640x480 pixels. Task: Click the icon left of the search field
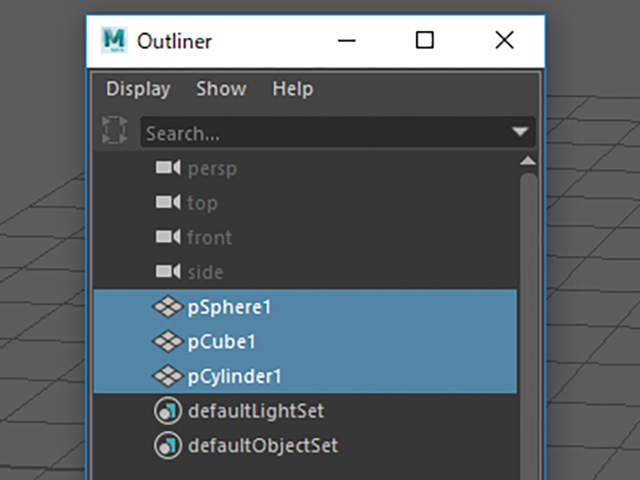click(114, 130)
